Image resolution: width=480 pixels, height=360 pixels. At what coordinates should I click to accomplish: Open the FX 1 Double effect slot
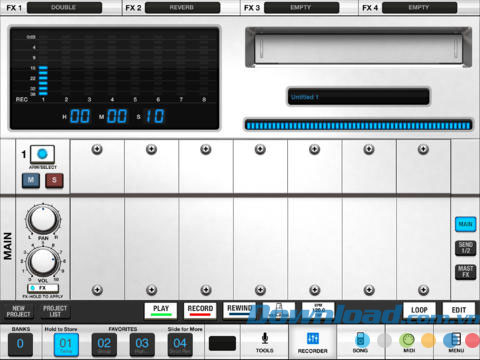point(64,7)
